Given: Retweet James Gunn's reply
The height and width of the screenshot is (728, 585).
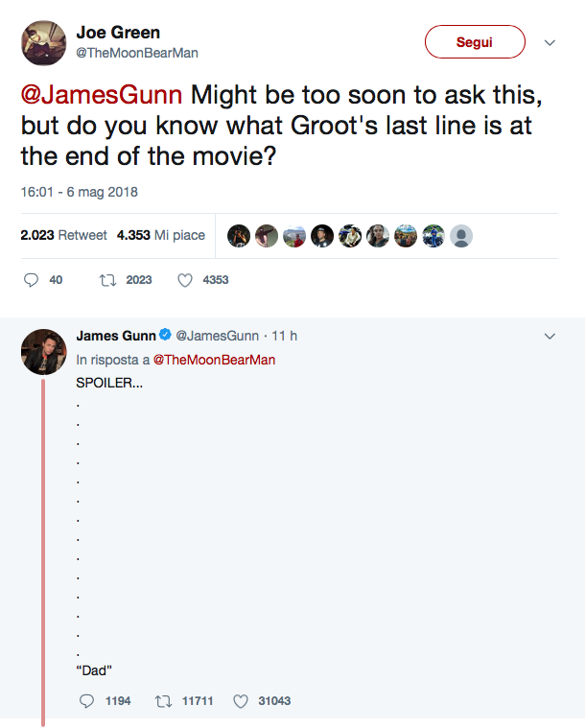Looking at the screenshot, I should (x=163, y=701).
